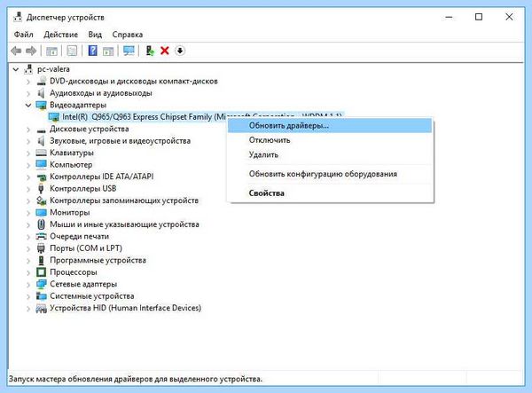Select the Intel(R) Q965/Q963 Express Chipset entry
Image resolution: width=532 pixels, height=393 pixels.
(143, 117)
